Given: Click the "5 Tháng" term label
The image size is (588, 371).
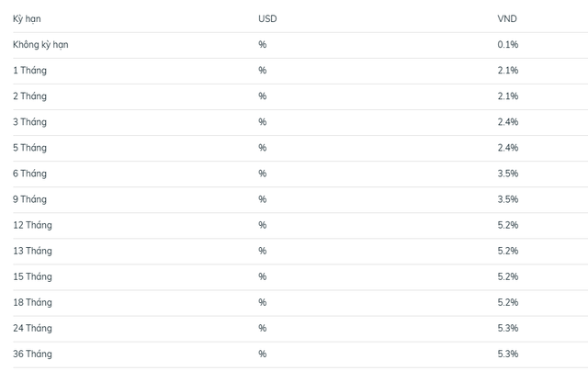Looking at the screenshot, I should pyautogui.click(x=30, y=147).
